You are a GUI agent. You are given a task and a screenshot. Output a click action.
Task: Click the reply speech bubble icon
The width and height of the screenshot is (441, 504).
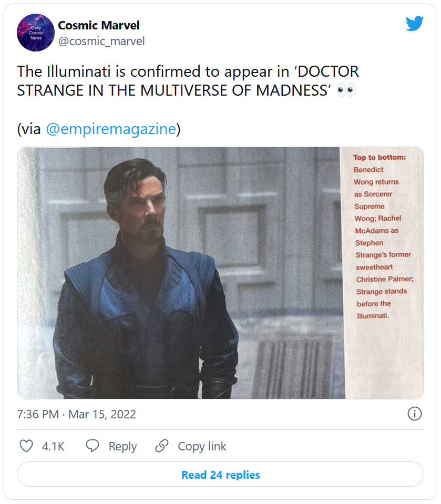click(93, 446)
